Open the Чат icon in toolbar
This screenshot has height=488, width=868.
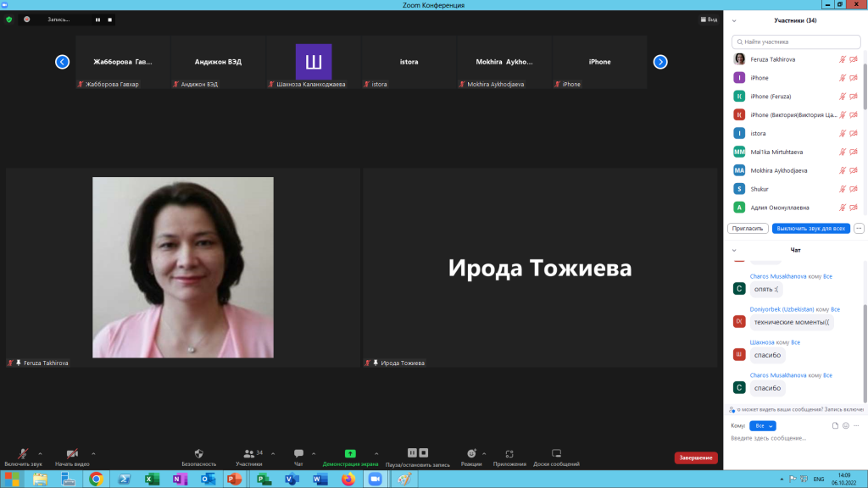click(298, 453)
